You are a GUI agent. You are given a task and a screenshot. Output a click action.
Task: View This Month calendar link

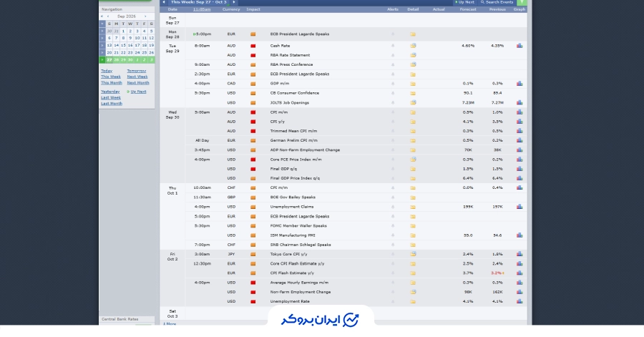[112, 83]
